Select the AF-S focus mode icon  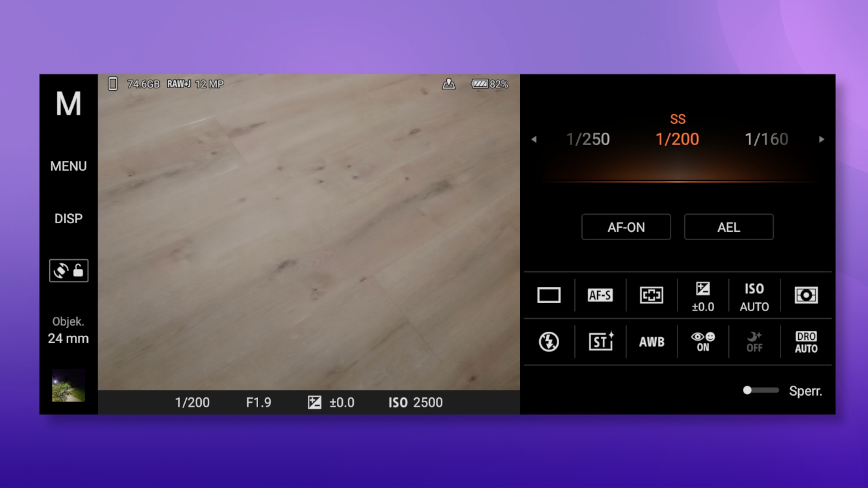point(600,295)
